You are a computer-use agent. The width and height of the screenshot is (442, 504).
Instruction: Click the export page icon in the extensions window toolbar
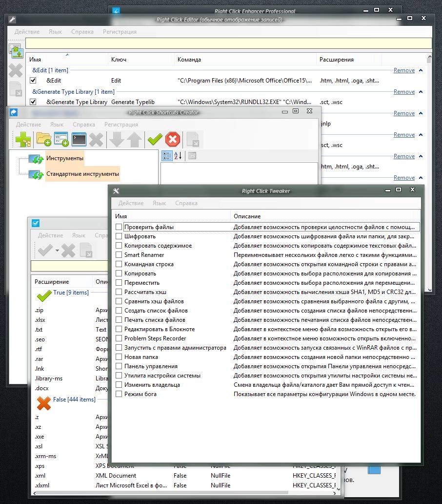86,251
